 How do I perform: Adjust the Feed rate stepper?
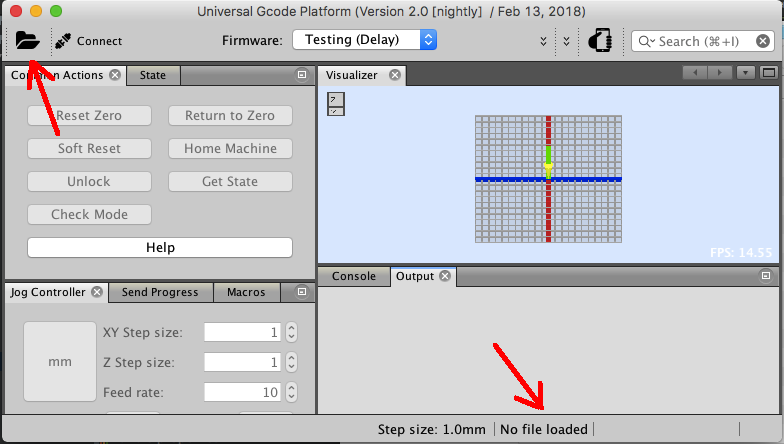(292, 392)
